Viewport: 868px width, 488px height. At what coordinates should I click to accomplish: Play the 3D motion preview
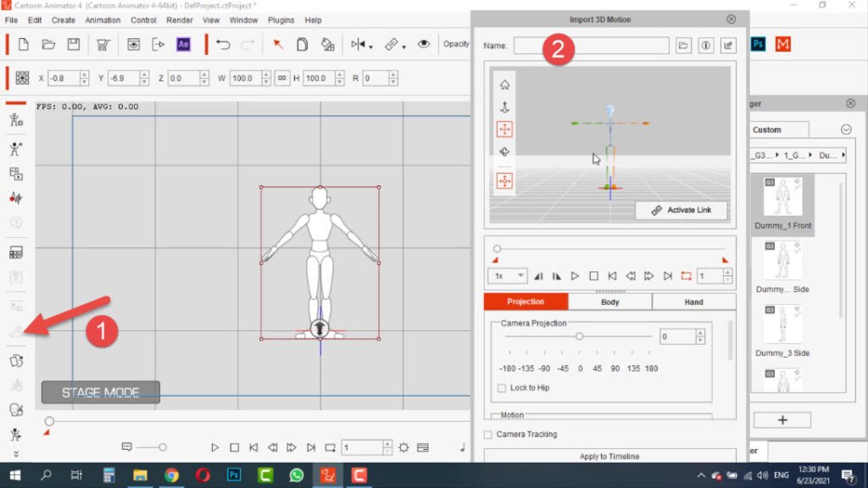576,275
